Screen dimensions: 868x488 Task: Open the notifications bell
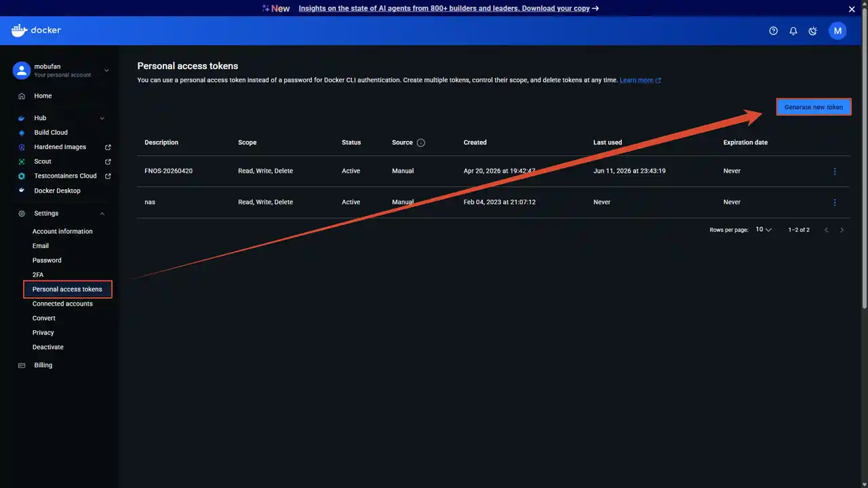[x=793, y=30]
